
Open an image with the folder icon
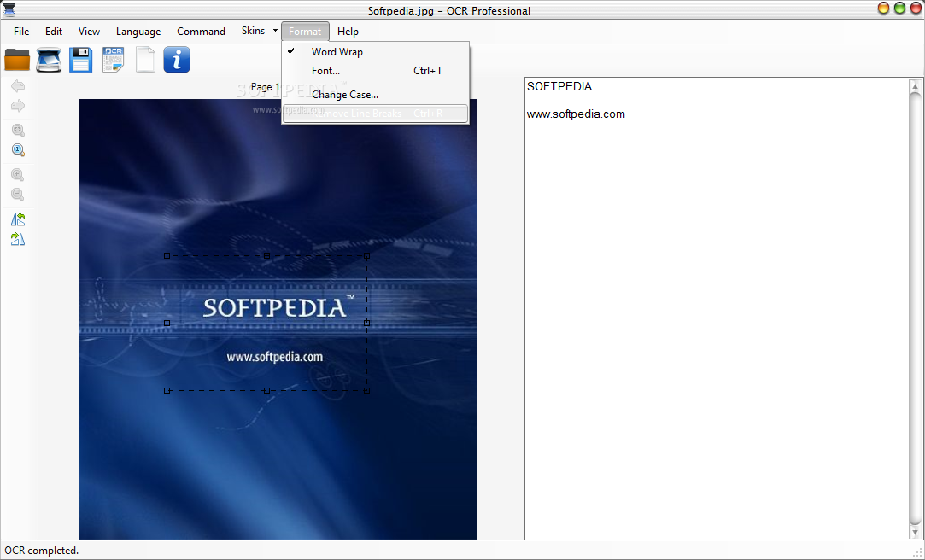point(17,60)
